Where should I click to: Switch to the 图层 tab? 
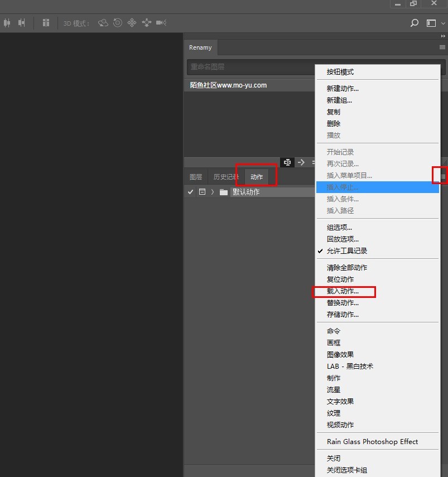point(196,177)
